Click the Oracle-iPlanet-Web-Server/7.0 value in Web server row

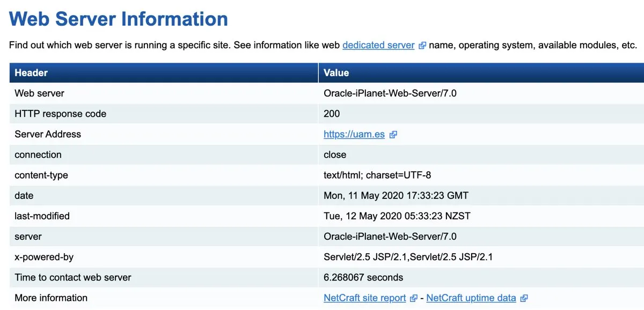390,93
